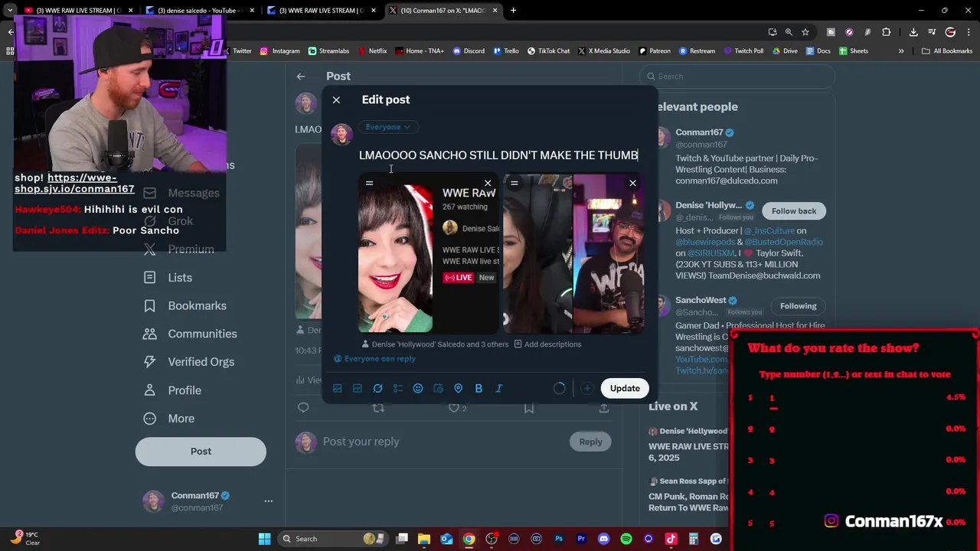Click the like heart icon under the post

(x=454, y=409)
